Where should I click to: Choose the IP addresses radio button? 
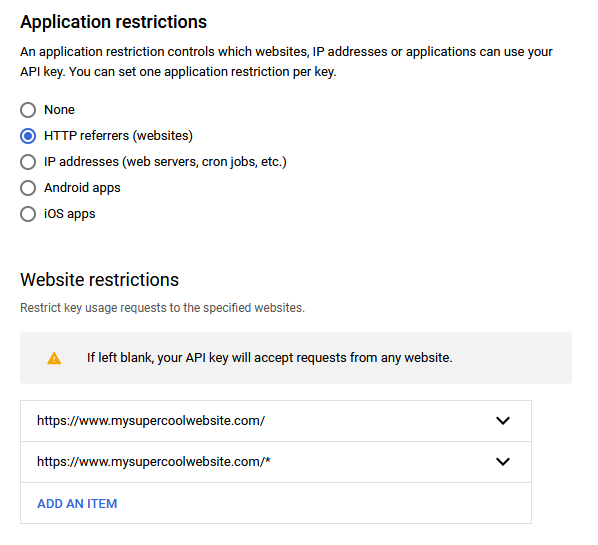point(28,162)
